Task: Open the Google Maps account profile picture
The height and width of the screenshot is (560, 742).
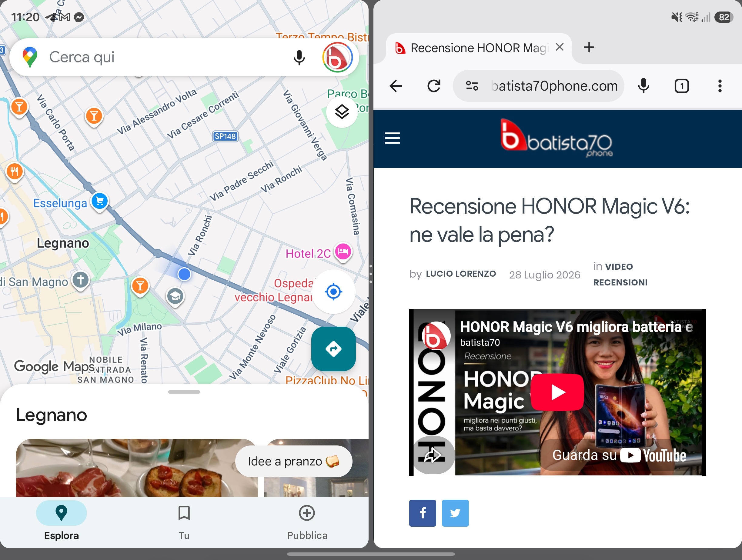Action: coord(337,57)
